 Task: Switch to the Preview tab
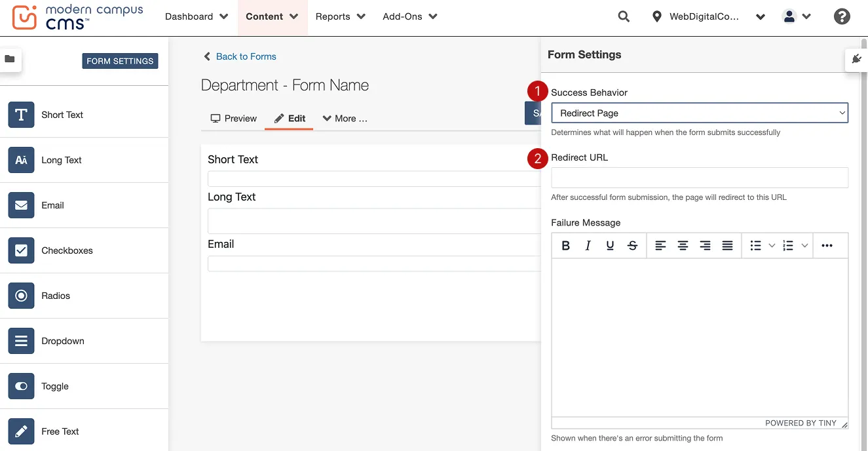coord(233,118)
